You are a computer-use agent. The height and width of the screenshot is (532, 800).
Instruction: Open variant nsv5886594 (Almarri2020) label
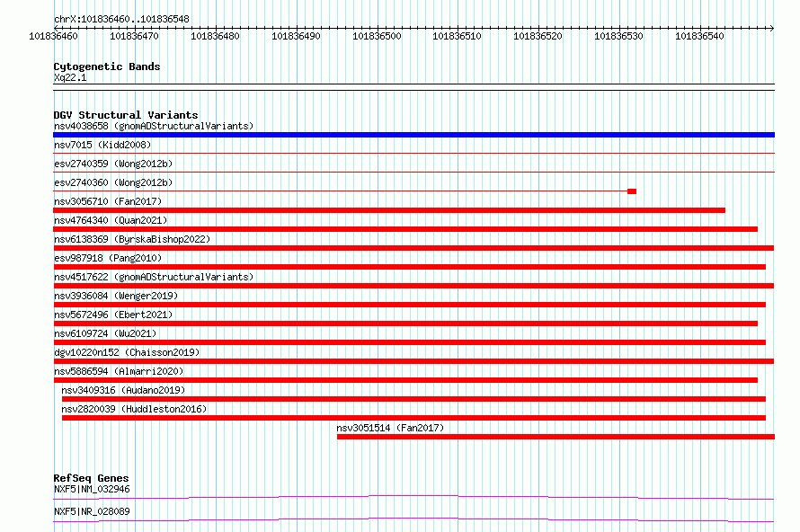pyautogui.click(x=119, y=371)
